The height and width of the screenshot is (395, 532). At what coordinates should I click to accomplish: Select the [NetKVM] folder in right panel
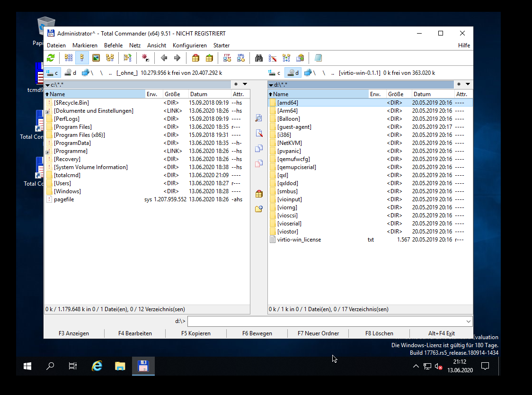pos(289,143)
